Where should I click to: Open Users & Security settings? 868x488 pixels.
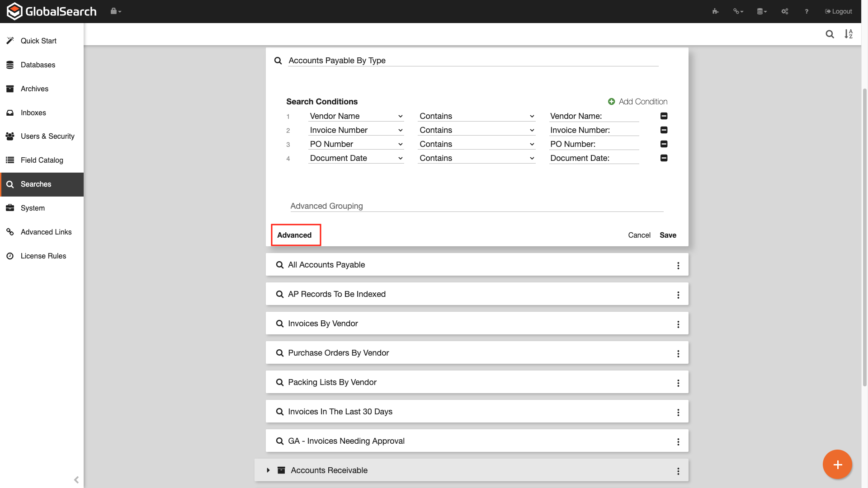point(47,136)
